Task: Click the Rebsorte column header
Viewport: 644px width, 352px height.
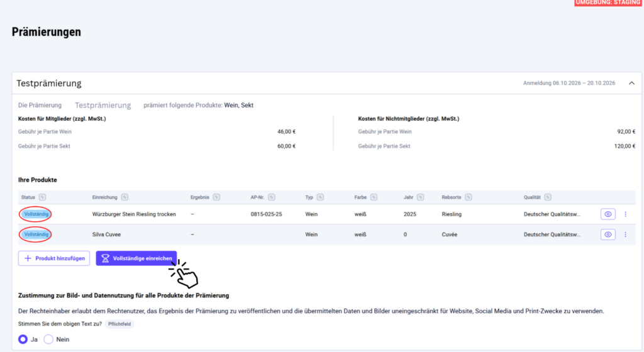Action: coord(452,197)
